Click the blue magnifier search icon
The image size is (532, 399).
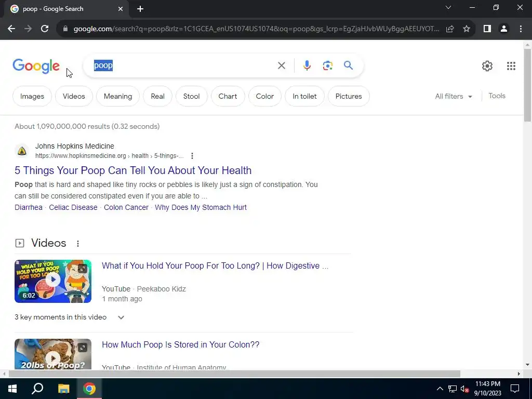(348, 65)
